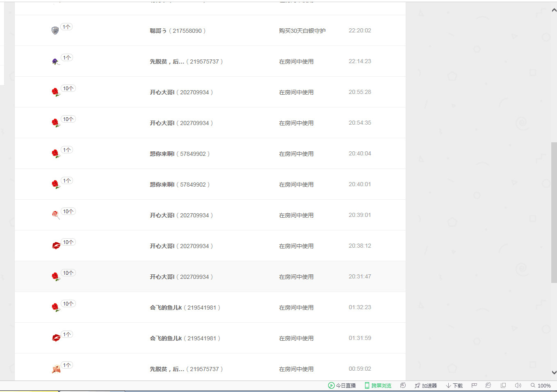Image resolution: width=557 pixels, height=392 pixels.
Task: Open 跨屏浏览 cross-screen browsing
Action: pyautogui.click(x=378, y=385)
